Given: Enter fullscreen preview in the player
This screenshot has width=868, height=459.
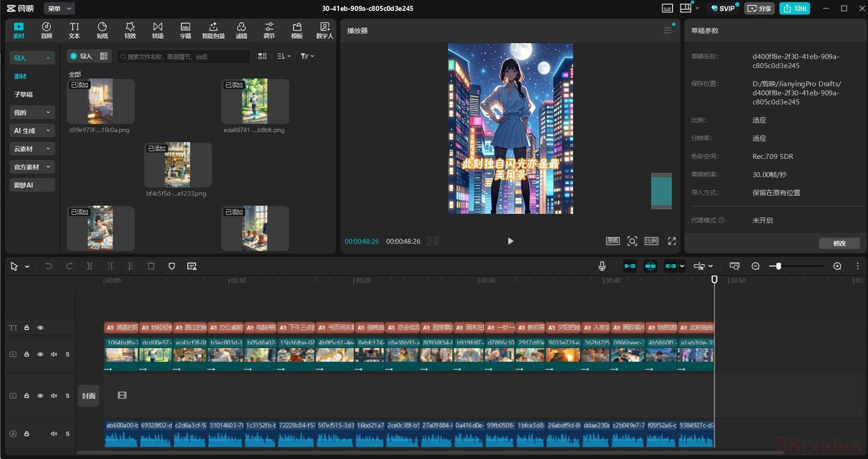Looking at the screenshot, I should tap(672, 241).
